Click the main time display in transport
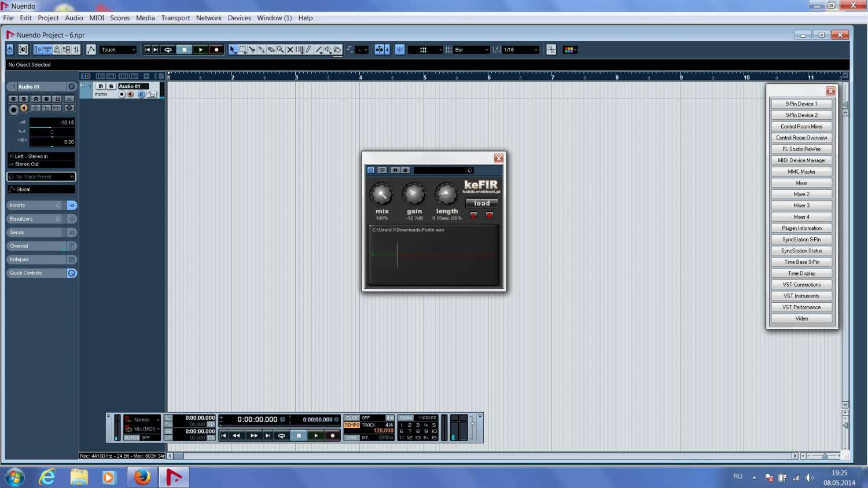 tap(258, 420)
